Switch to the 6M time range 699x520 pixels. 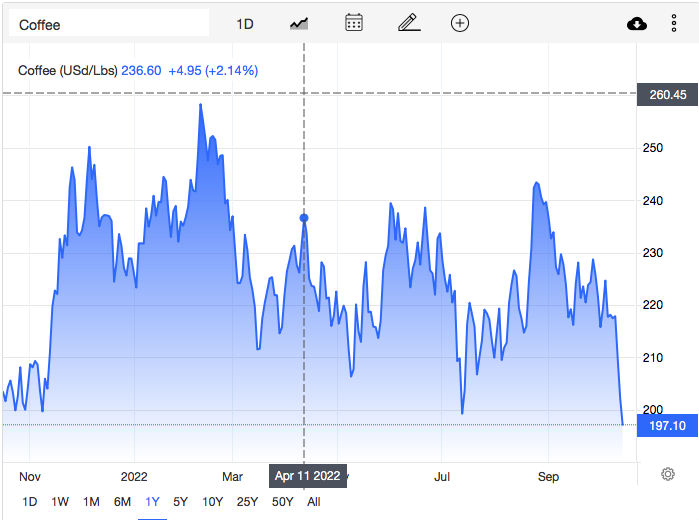122,502
